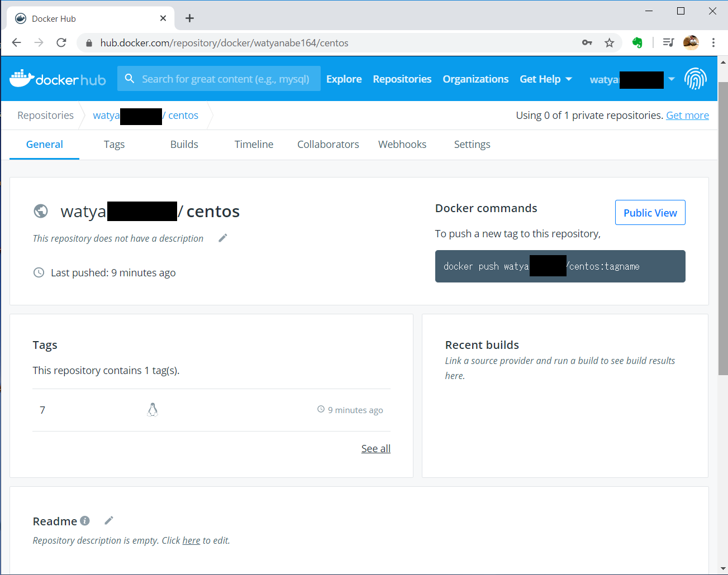Click the Docker Hub search field
Image resolution: width=728 pixels, height=575 pixels.
tap(219, 79)
